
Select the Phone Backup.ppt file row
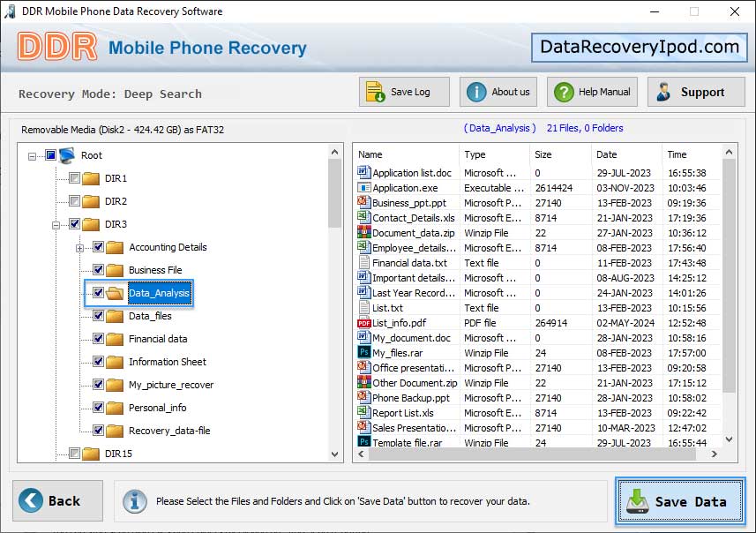point(538,398)
